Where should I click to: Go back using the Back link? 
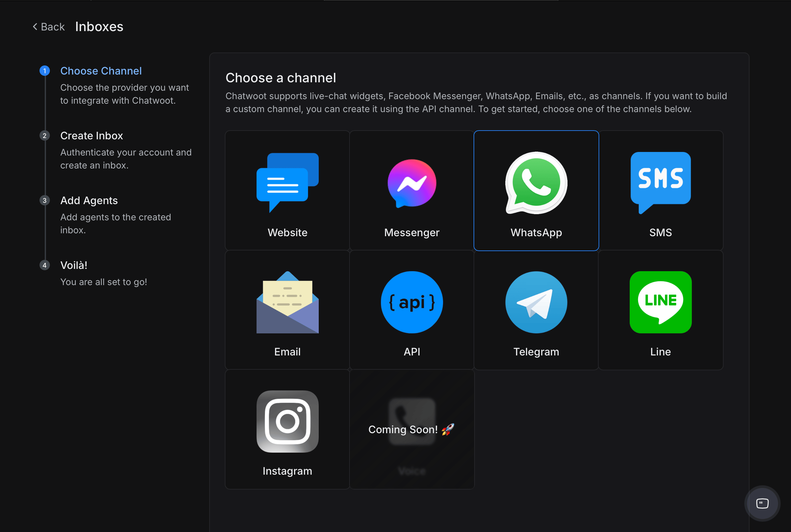click(x=49, y=27)
